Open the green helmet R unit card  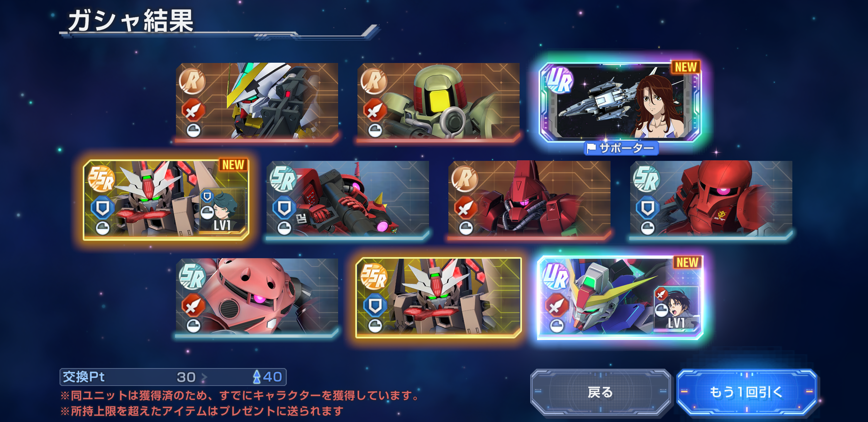point(438,102)
